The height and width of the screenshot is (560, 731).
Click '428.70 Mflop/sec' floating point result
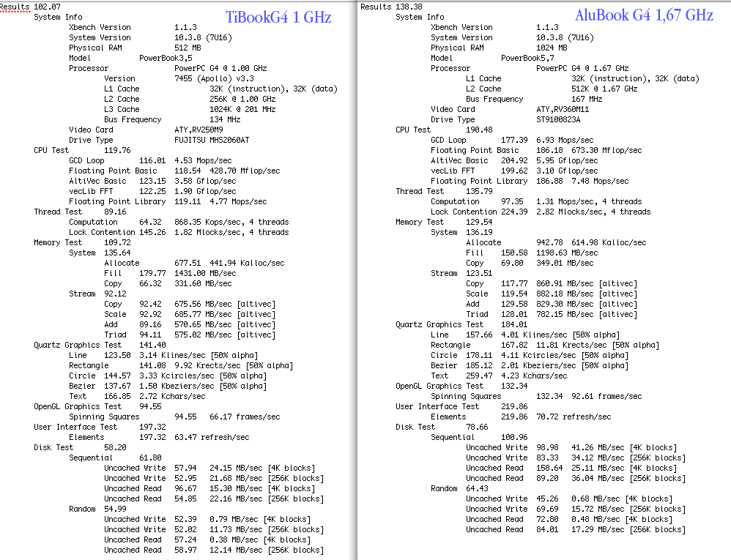[x=245, y=171]
